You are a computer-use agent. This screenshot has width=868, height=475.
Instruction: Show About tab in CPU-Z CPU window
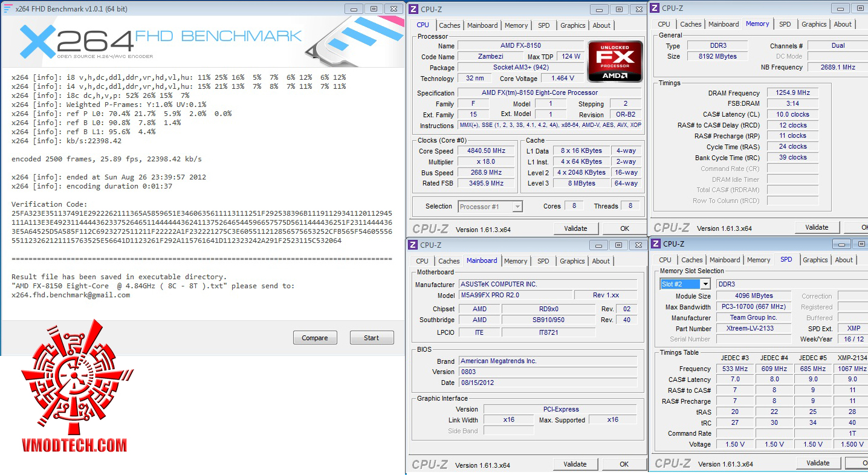click(601, 25)
